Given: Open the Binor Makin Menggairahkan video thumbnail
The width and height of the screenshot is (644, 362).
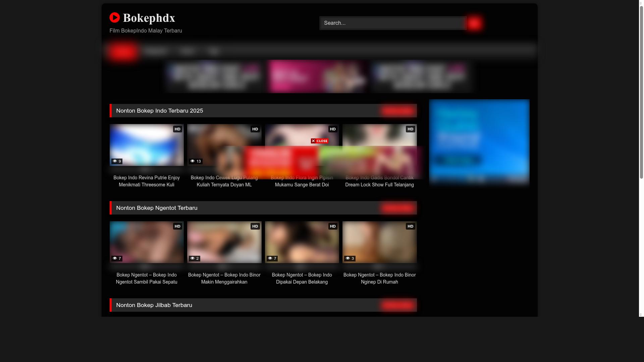Looking at the screenshot, I should coord(224,242).
